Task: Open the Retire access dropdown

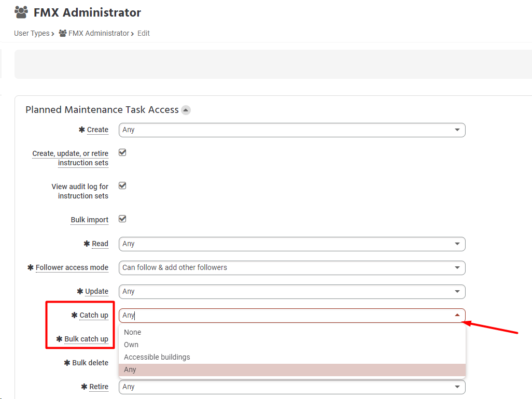Action: pos(291,387)
